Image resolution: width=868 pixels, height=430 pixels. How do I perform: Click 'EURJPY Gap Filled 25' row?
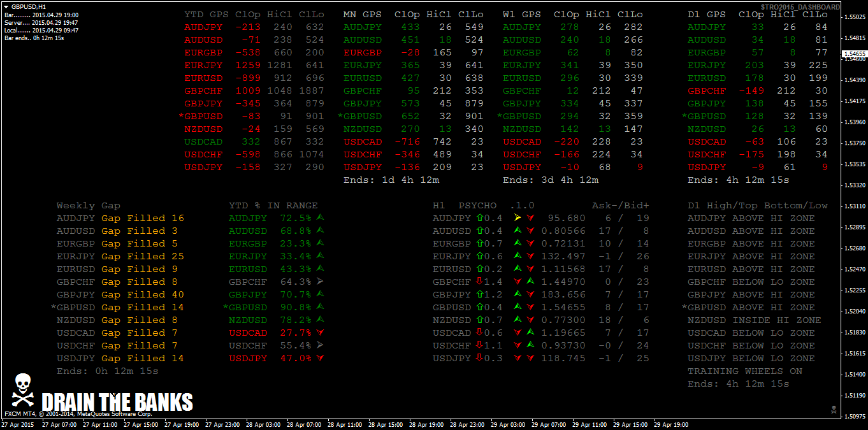pos(120,256)
